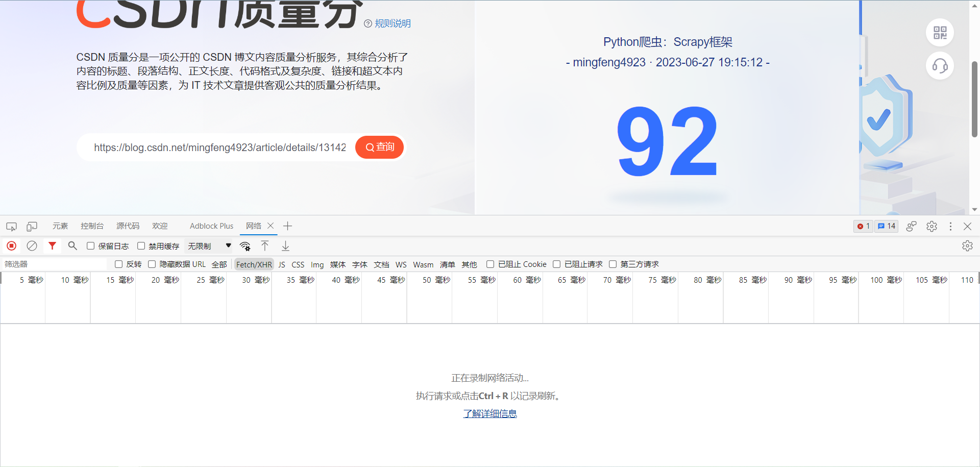Stop recording network log

[x=12, y=246]
